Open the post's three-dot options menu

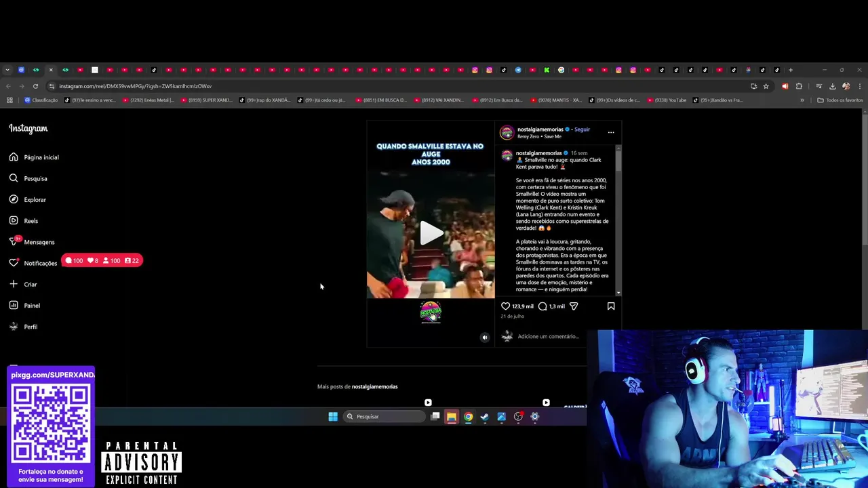pyautogui.click(x=611, y=132)
